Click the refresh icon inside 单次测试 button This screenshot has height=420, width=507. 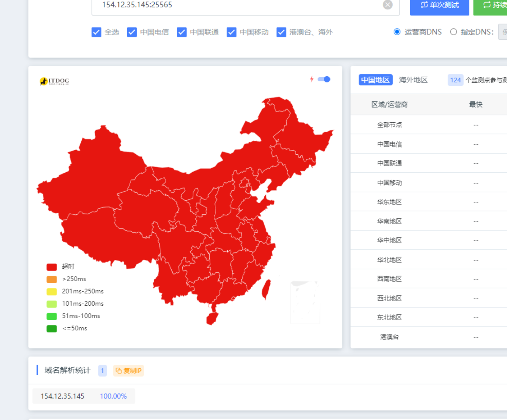tap(424, 5)
